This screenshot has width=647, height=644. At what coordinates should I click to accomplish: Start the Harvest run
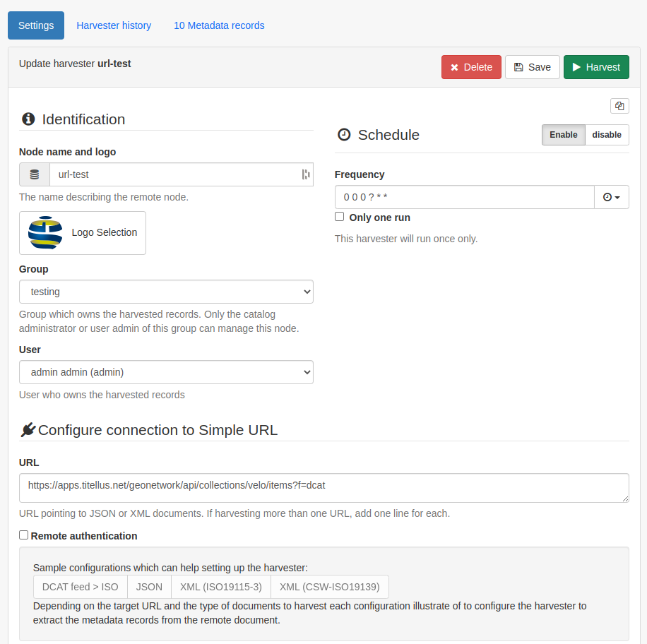click(x=596, y=67)
